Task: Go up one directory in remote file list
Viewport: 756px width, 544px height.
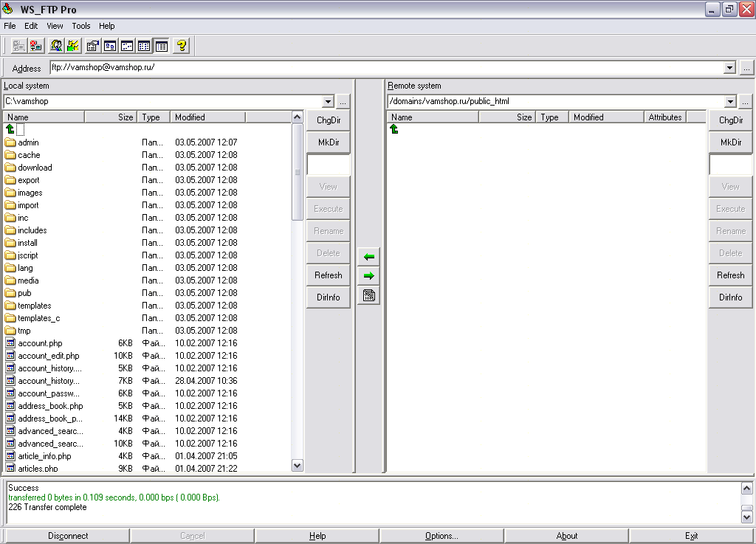Action: coord(394,129)
